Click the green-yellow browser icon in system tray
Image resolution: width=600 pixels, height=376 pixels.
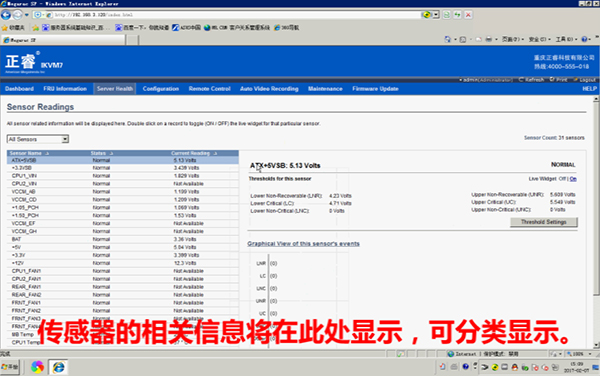(x=495, y=368)
